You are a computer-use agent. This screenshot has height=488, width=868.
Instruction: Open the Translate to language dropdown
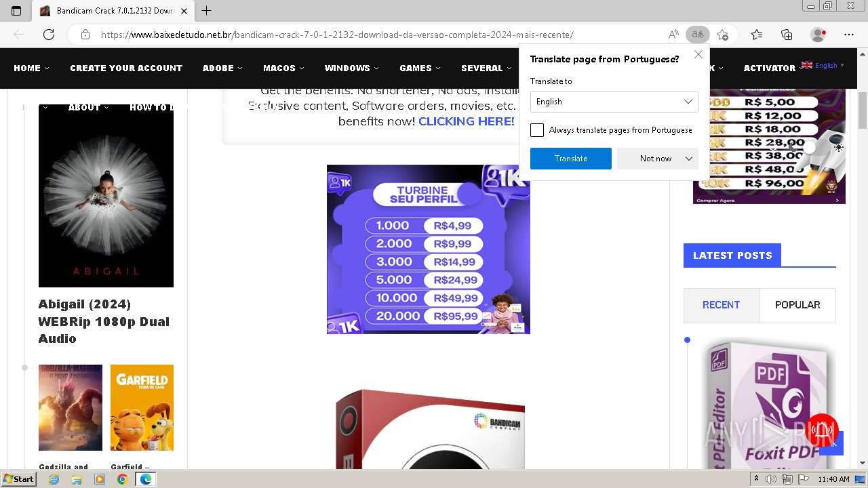coord(614,102)
